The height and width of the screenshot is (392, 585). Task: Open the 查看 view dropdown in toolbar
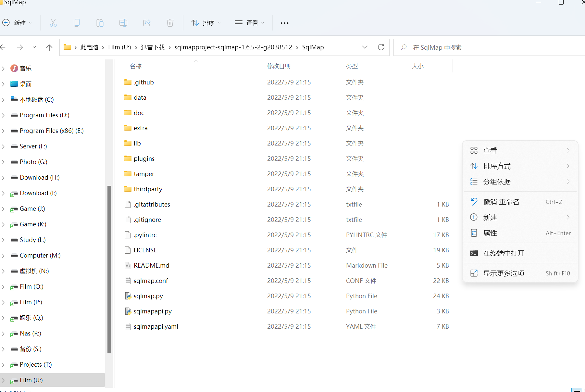tap(249, 23)
